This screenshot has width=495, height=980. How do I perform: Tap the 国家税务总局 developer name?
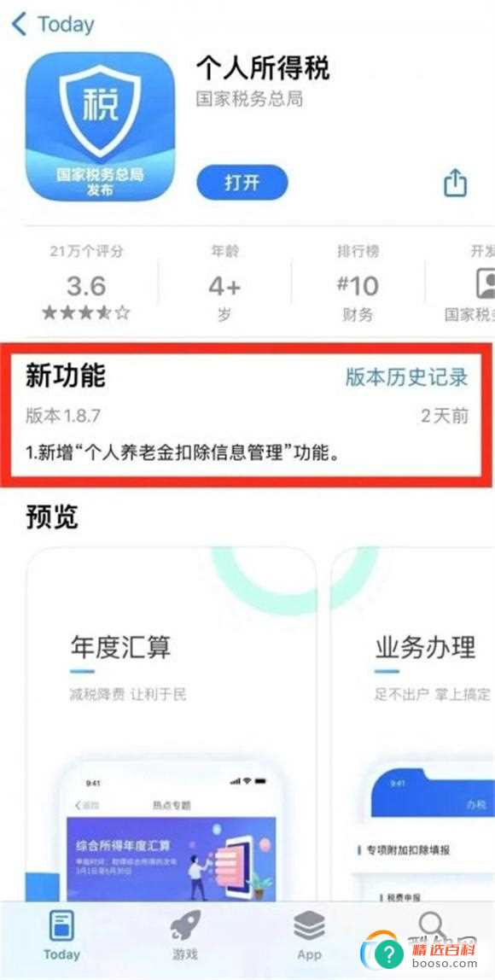(249, 99)
